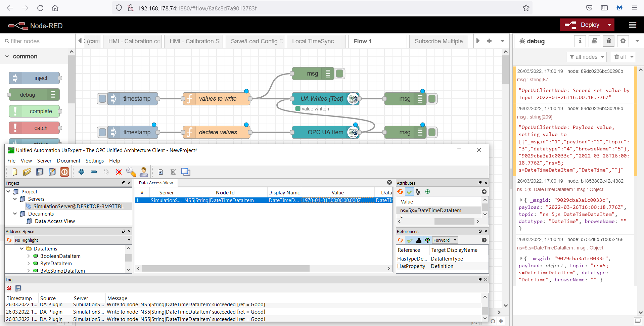
Task: Remove server with blue minus icon
Action: [94, 172]
